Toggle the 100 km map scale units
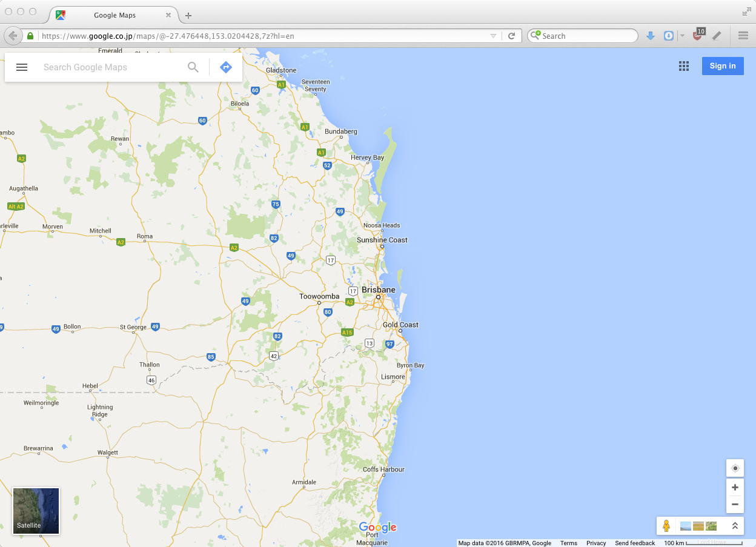 click(703, 543)
